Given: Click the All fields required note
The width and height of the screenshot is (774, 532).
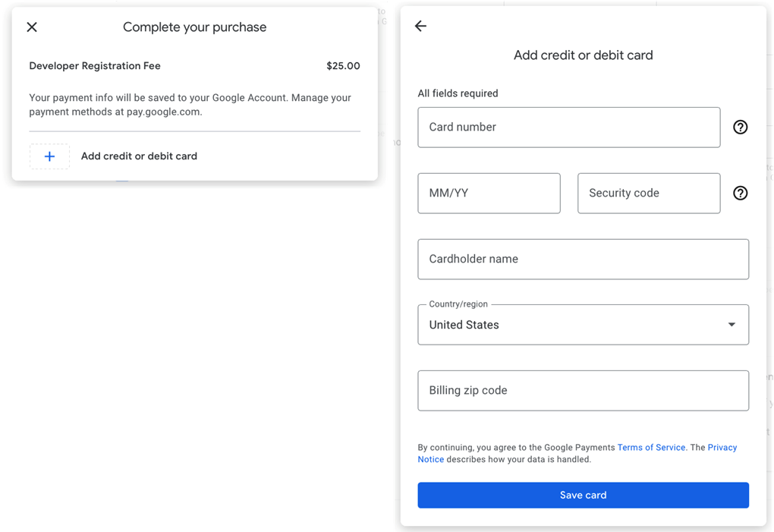Looking at the screenshot, I should coord(458,93).
